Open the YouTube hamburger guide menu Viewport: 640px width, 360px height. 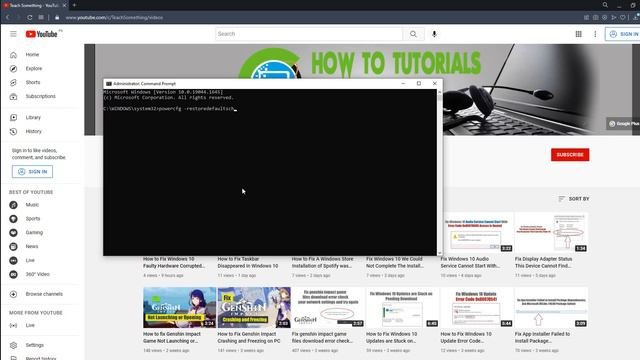click(x=13, y=34)
